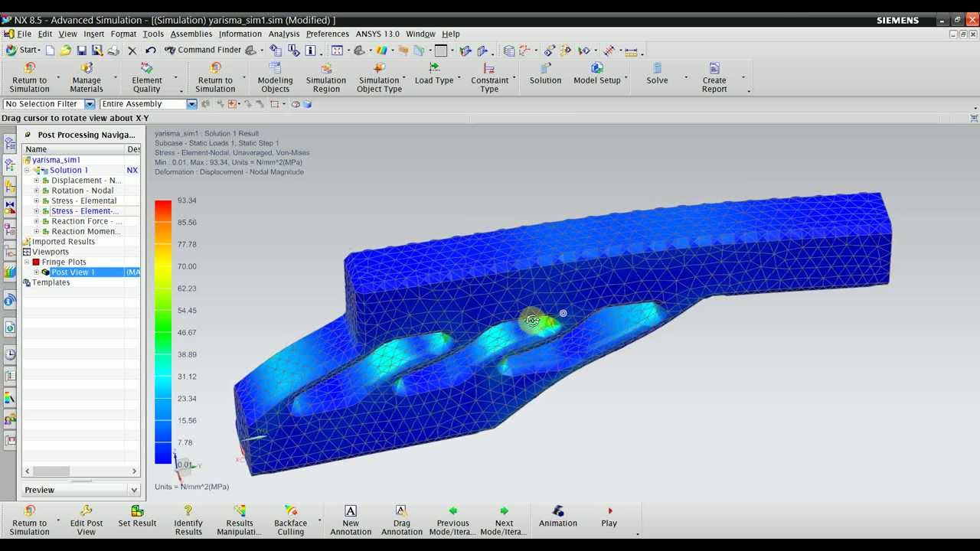This screenshot has width=980, height=551.
Task: Click the Solve icon
Action: (657, 68)
